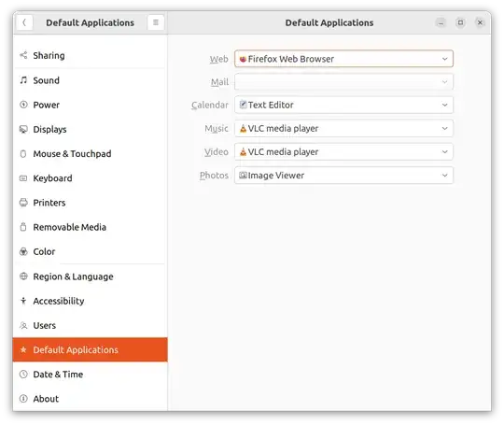Maximize the Settings window

[x=461, y=22]
